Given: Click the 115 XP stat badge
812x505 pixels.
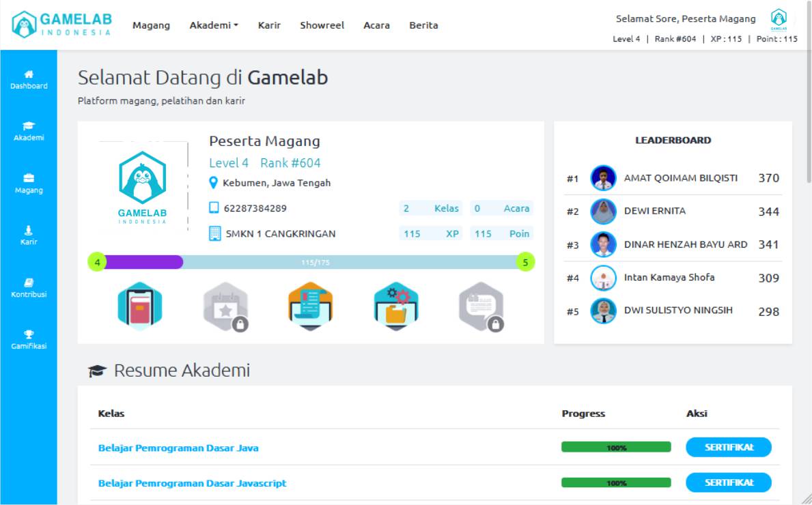Looking at the screenshot, I should click(x=431, y=233).
